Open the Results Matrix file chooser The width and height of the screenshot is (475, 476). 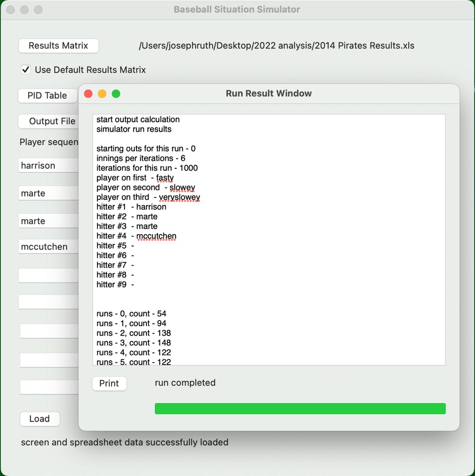click(x=58, y=46)
